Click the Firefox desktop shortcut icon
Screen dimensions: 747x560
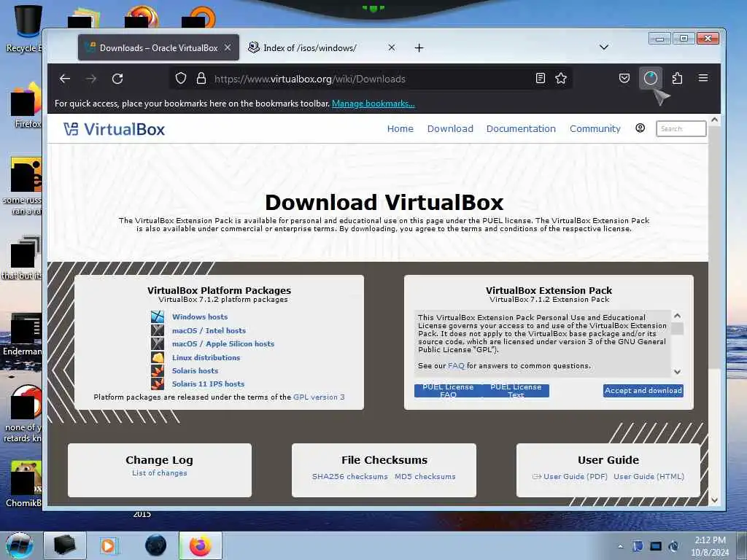coord(26,106)
